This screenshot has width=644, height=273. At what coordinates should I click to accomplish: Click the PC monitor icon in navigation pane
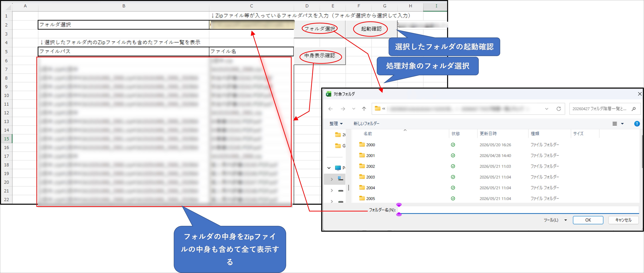tap(338, 168)
